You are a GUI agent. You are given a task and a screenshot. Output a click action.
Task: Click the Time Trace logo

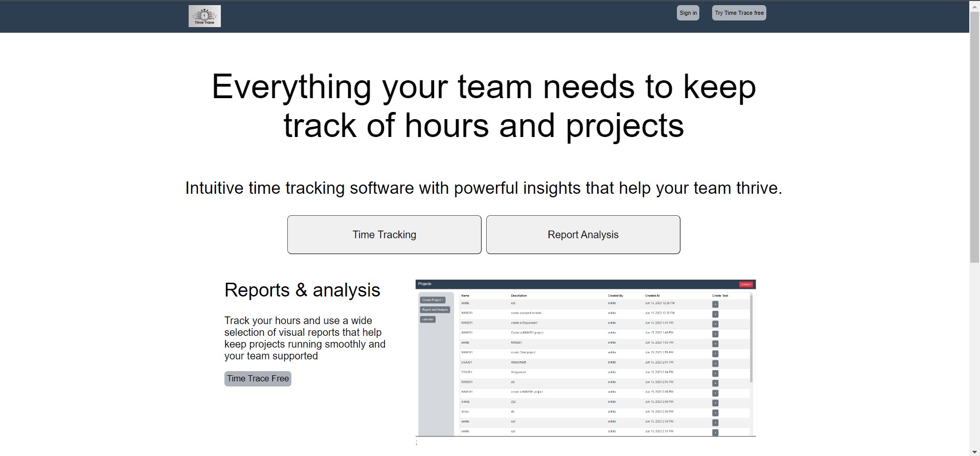(x=204, y=16)
